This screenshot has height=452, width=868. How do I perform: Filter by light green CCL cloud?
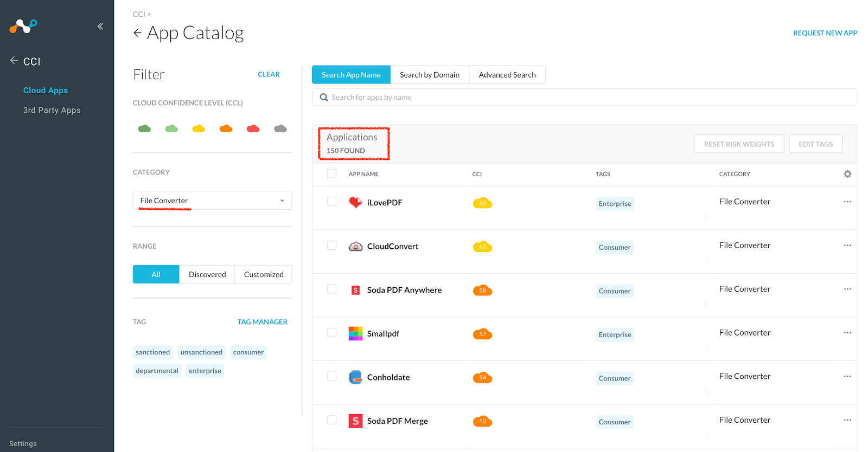click(x=171, y=128)
